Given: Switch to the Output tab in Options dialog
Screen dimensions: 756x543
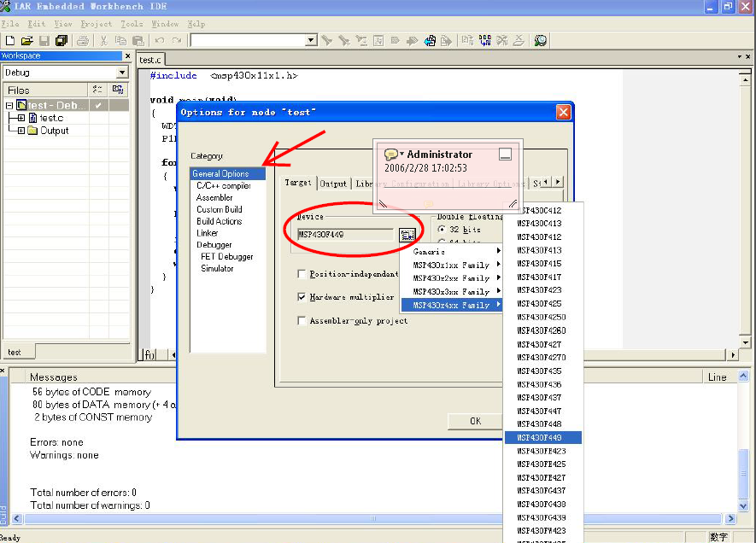Looking at the screenshot, I should click(333, 184).
